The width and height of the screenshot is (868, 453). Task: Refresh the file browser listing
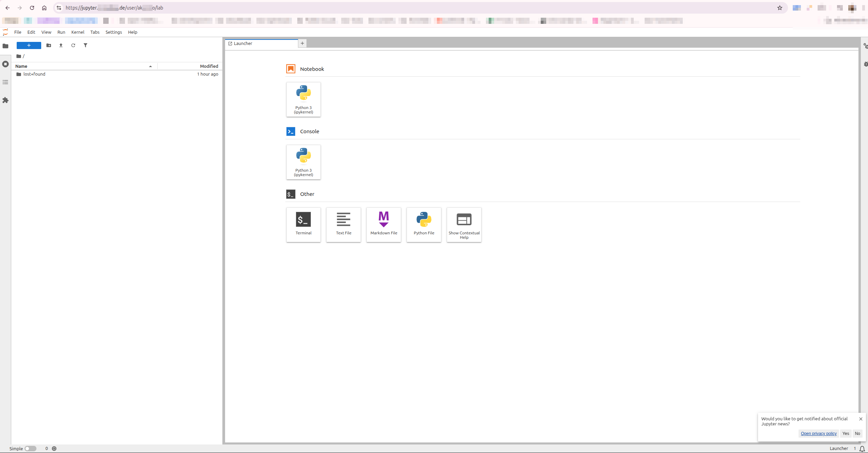coord(73,45)
